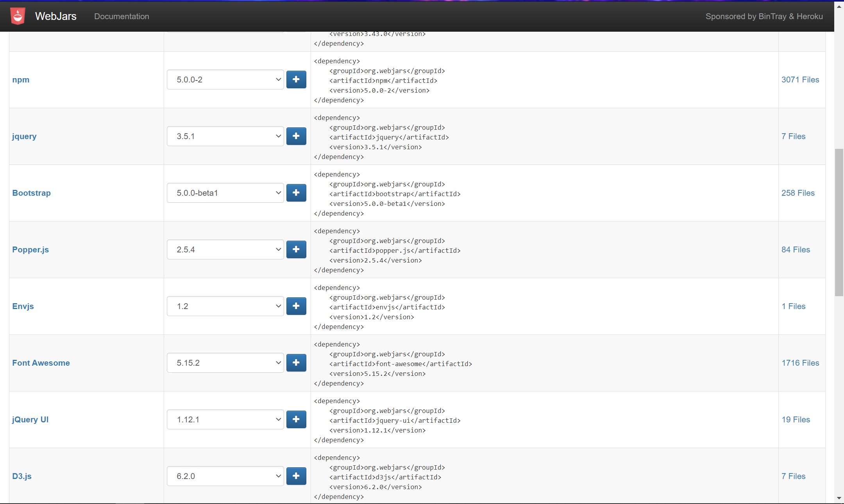The height and width of the screenshot is (504, 844).
Task: Click artifactId npm dependency line
Action: [x=383, y=80]
